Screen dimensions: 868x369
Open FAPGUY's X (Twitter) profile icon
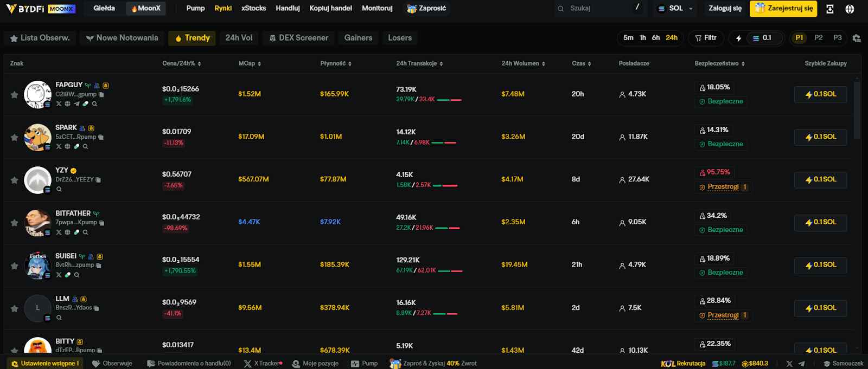[59, 103]
